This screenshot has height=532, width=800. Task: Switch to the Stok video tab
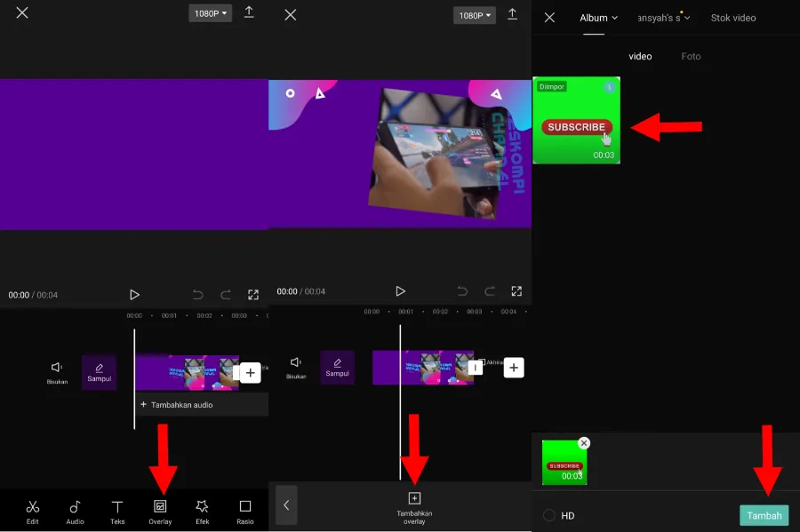point(733,18)
